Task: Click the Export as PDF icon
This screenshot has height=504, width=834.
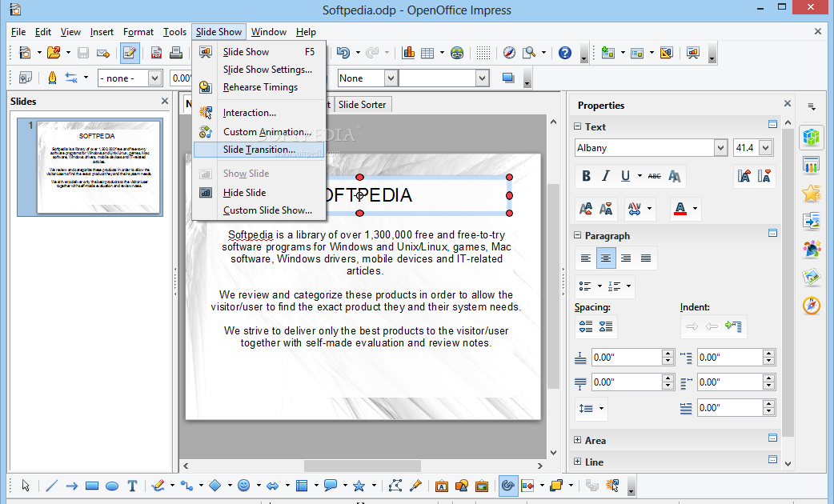Action: [x=156, y=53]
